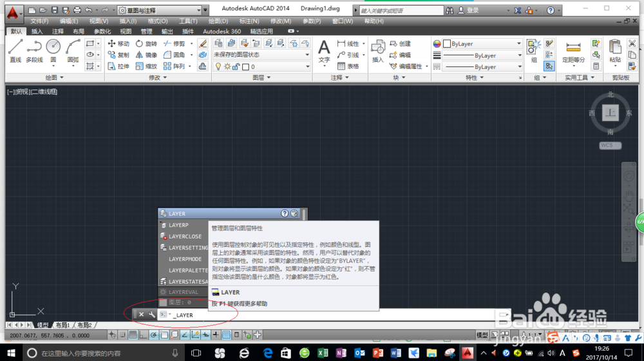Open Layer Properties manager icon

click(x=218, y=43)
